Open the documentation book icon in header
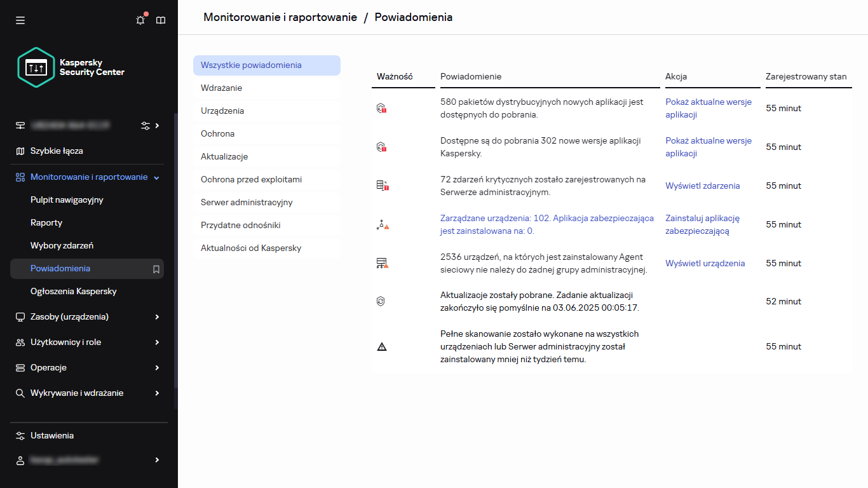Viewport: 868px width, 488px height. 161,20
